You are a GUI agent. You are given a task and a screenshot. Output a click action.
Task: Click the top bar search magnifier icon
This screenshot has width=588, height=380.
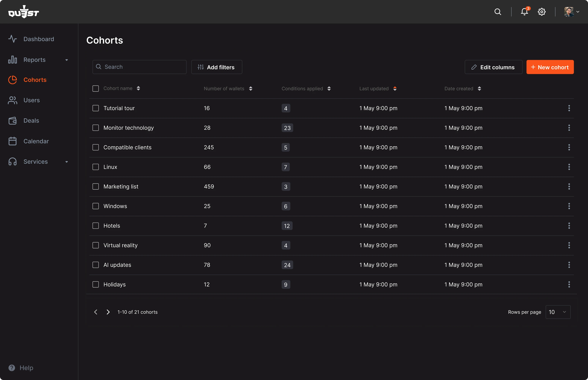pos(498,12)
